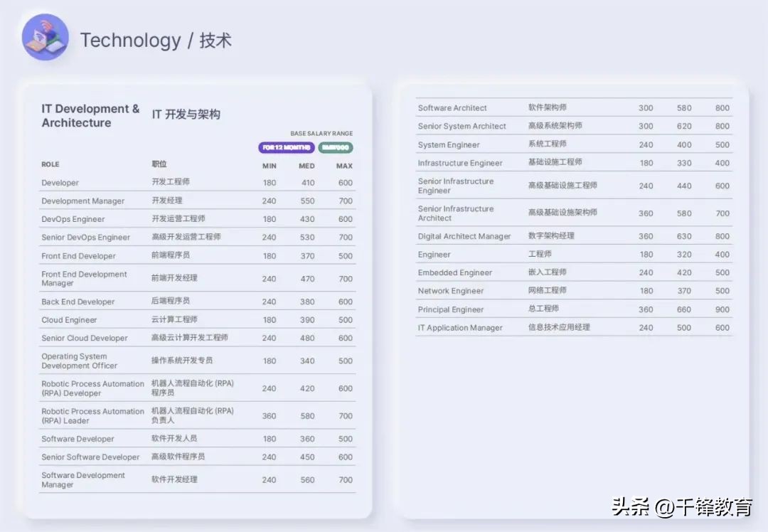Select the purple "FOR 12 MONTHS" badge
768x532 pixels.
point(286,147)
